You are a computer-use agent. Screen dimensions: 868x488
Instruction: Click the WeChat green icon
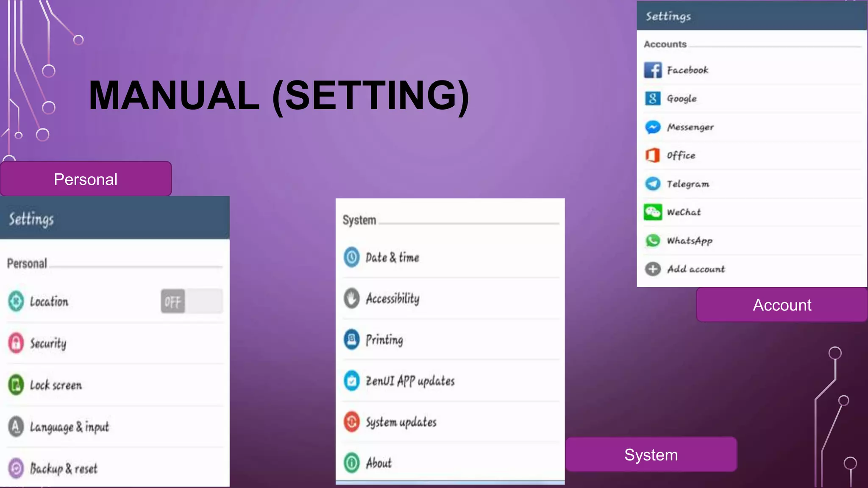653,212
